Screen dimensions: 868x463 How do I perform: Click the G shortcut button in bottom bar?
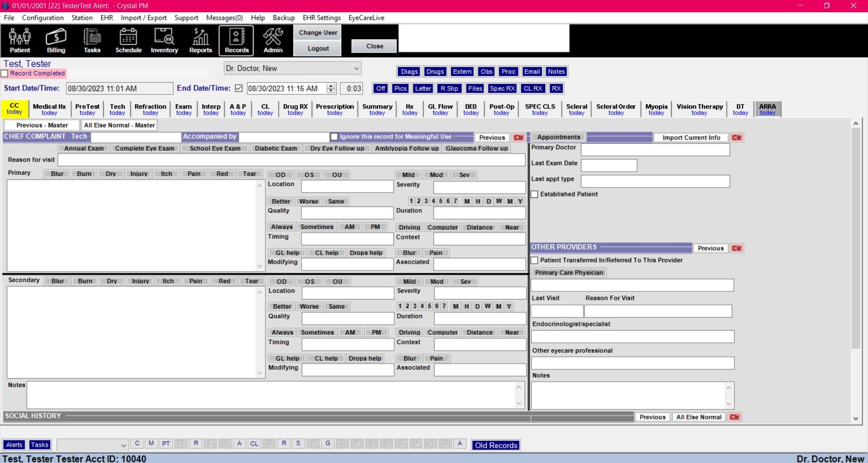click(328, 444)
